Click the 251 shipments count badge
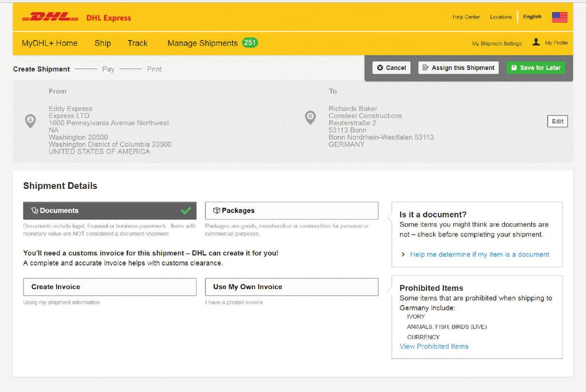Image resolution: width=586 pixels, height=392 pixels. pyautogui.click(x=250, y=42)
